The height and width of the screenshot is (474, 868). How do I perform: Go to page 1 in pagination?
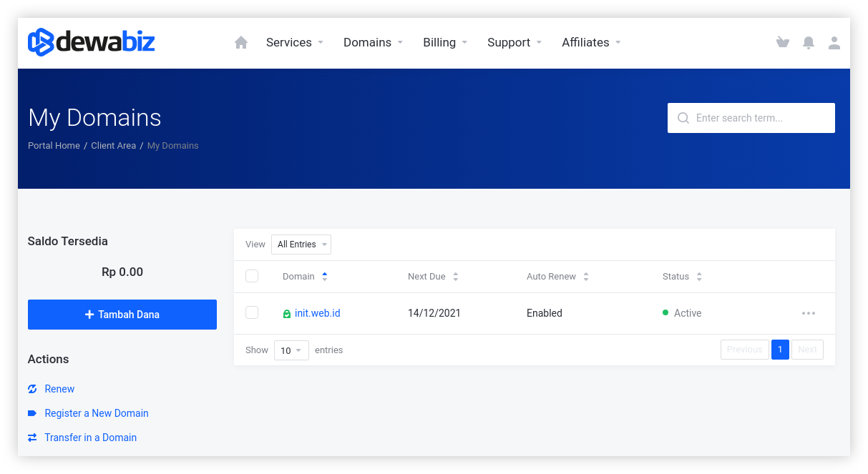[x=780, y=350]
